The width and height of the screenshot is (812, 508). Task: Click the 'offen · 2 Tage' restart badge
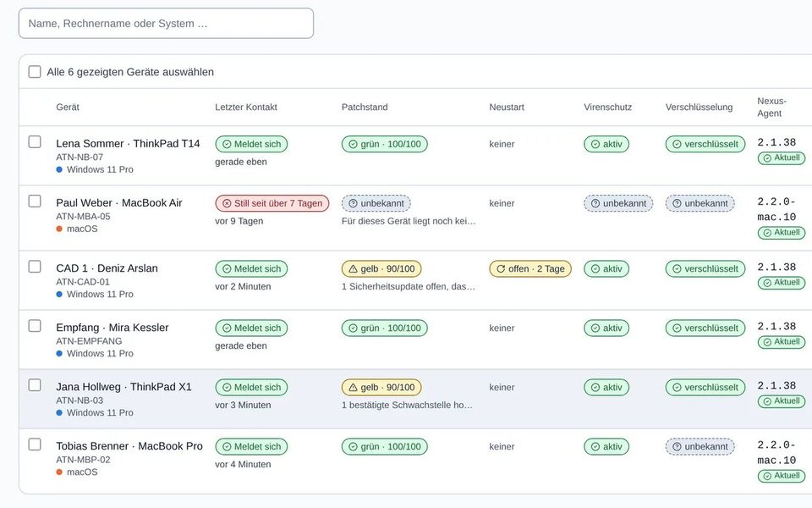coord(530,268)
